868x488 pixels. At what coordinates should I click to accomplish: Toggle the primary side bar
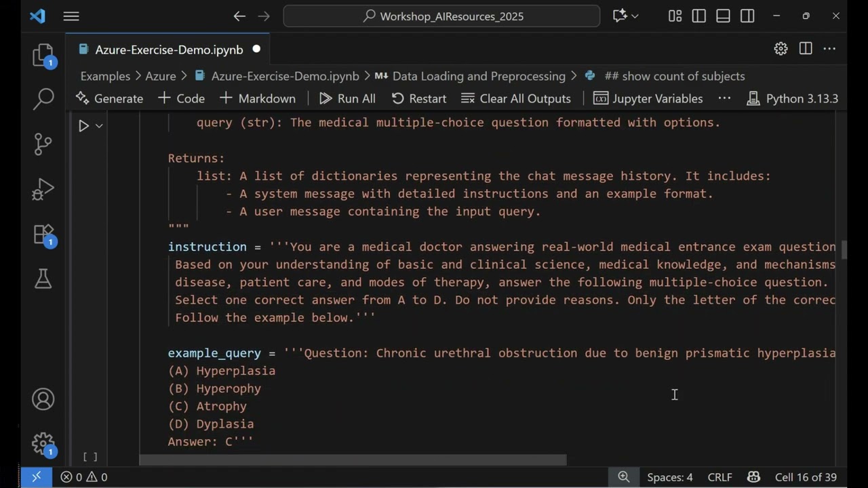tap(699, 16)
